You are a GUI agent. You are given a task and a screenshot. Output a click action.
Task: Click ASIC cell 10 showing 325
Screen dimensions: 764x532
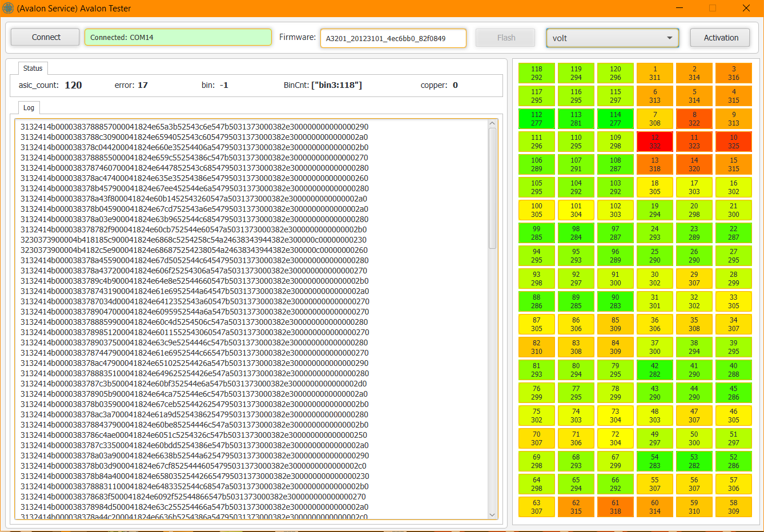point(734,142)
